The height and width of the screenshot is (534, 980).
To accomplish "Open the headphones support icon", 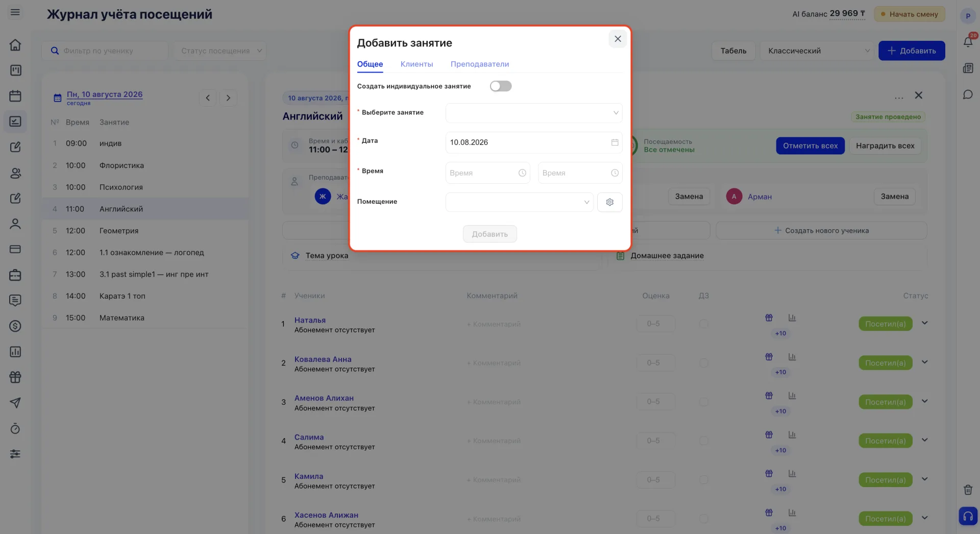I will (968, 516).
